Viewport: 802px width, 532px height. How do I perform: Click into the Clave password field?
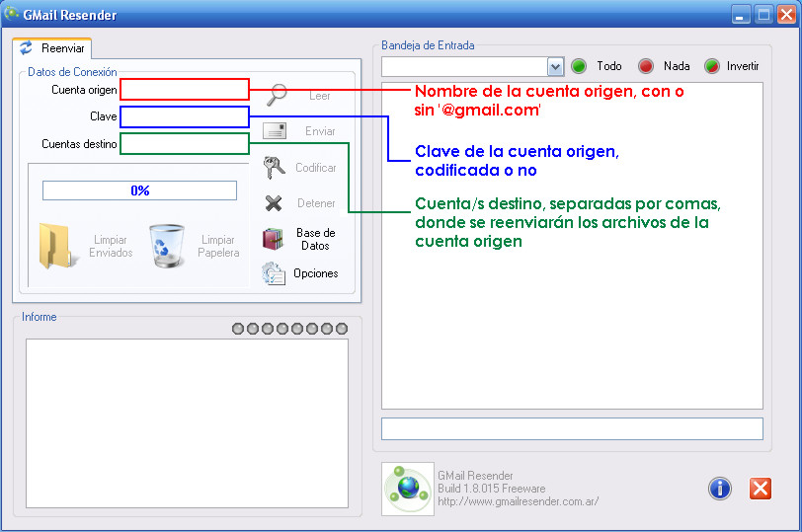click(x=185, y=117)
